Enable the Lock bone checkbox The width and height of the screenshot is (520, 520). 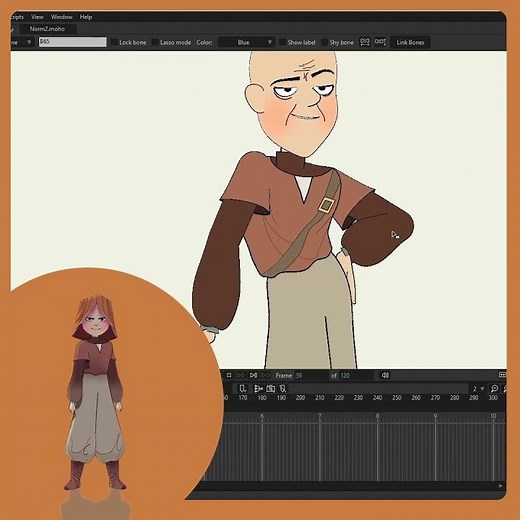click(x=114, y=42)
